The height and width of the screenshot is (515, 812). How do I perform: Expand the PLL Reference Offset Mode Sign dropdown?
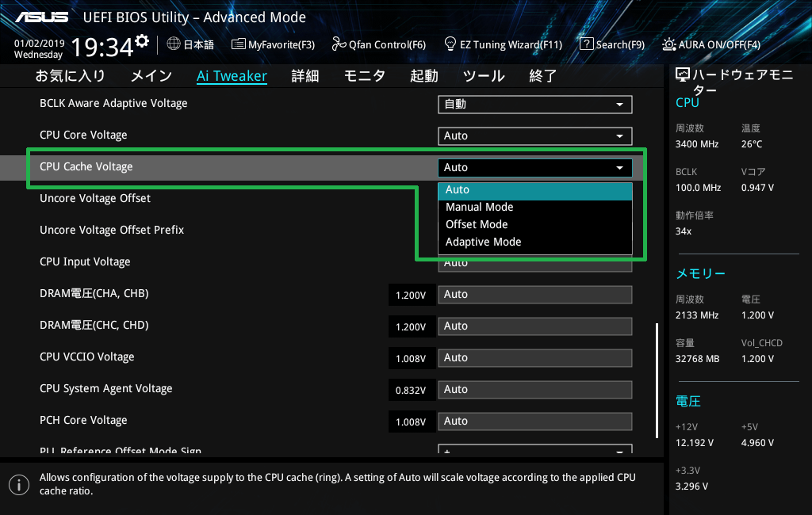535,448
